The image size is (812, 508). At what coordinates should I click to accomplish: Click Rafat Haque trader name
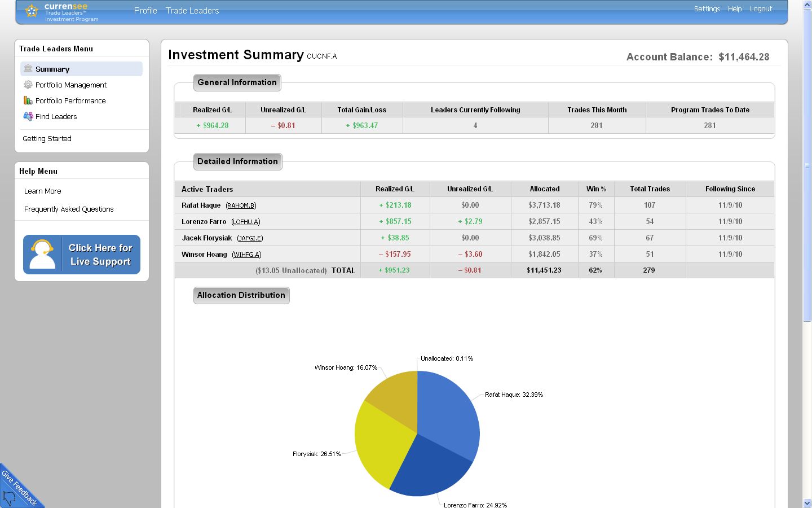click(x=201, y=205)
